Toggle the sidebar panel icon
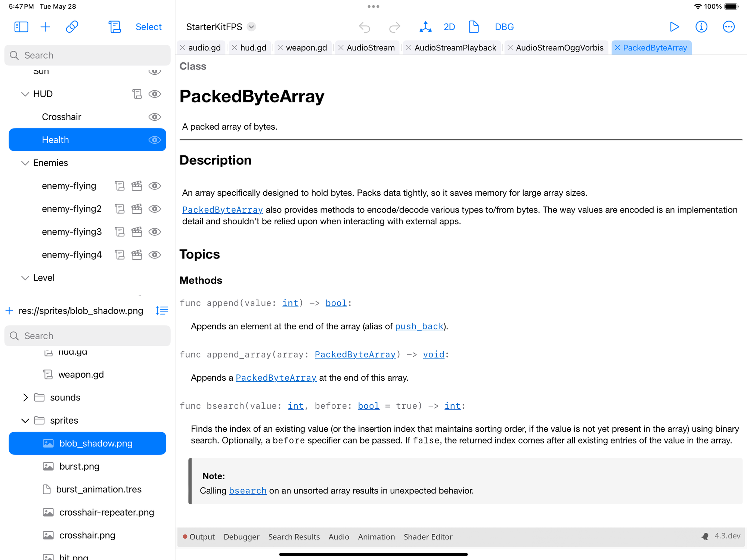 21,27
